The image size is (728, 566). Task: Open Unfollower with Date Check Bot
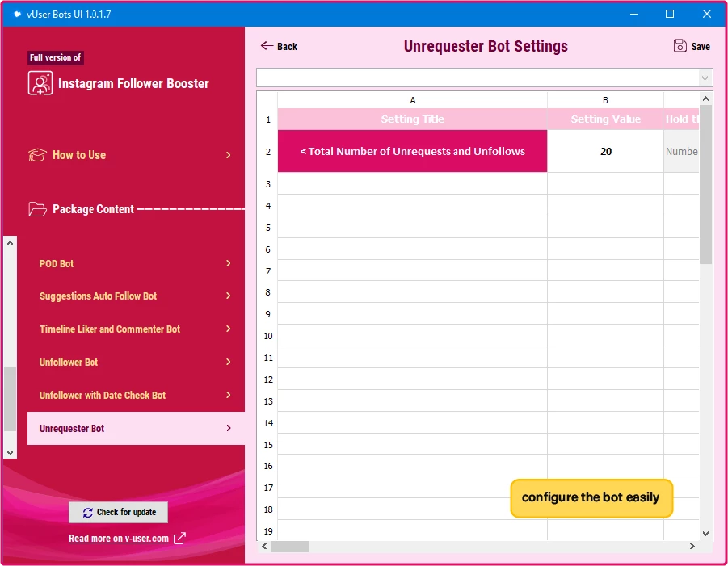[x=136, y=395]
